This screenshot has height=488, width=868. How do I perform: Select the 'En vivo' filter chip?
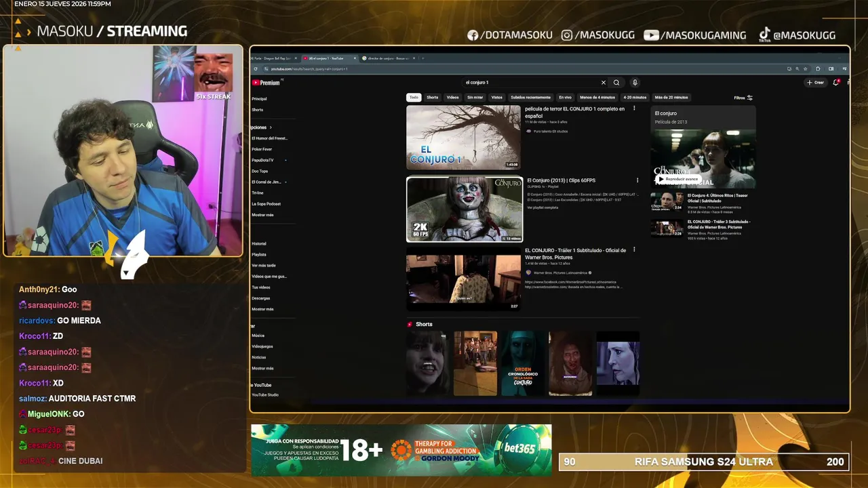[x=565, y=98]
